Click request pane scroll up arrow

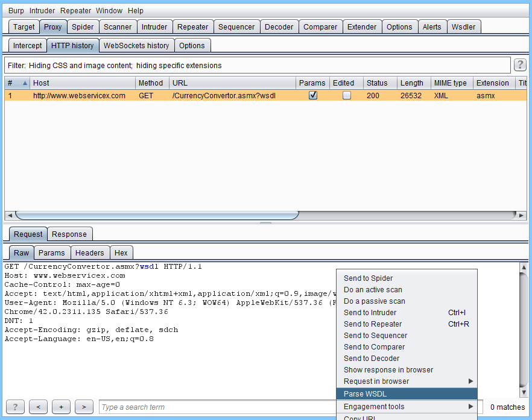pyautogui.click(x=524, y=267)
